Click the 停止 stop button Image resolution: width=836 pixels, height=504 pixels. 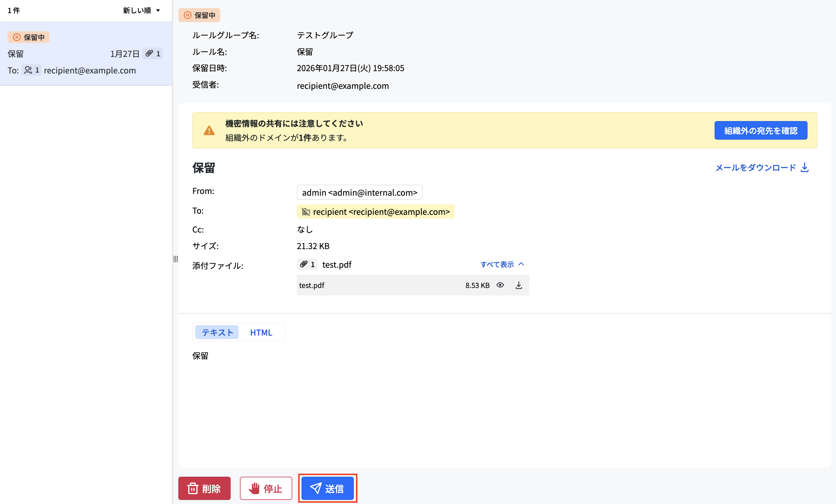coord(266,488)
